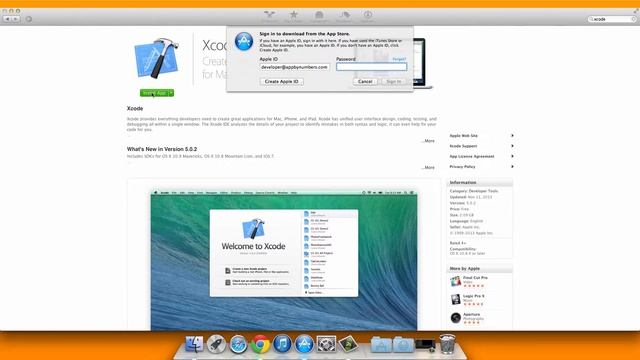640x360 pixels.
Task: Click the Xcode welcome screenshot thumbnail
Action: click(284, 260)
